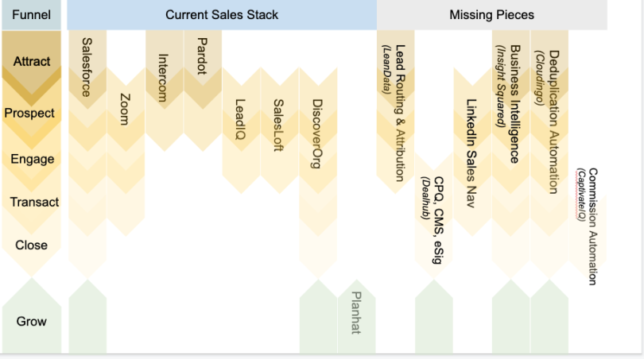Click the SalesLoft column label

point(278,125)
